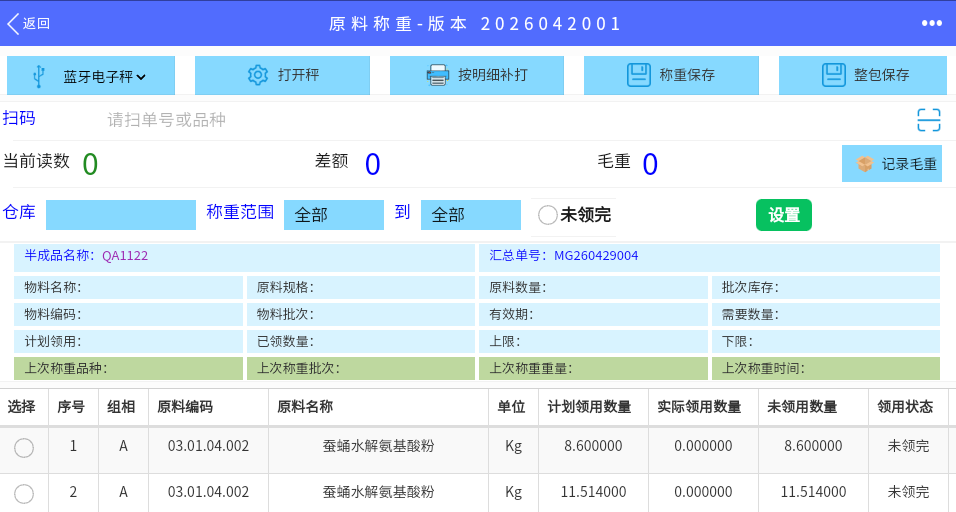Click the USB icon beside 蓝牙电子秤
The height and width of the screenshot is (512, 956).
pyautogui.click(x=38, y=76)
